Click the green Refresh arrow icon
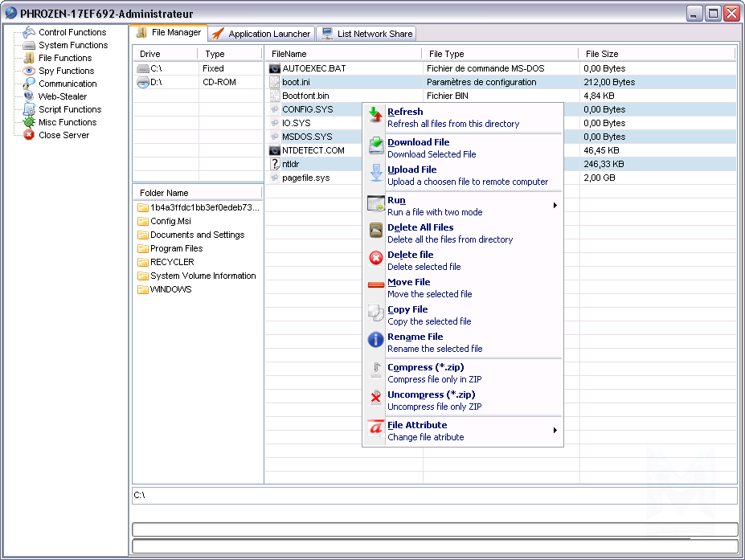 [x=375, y=117]
